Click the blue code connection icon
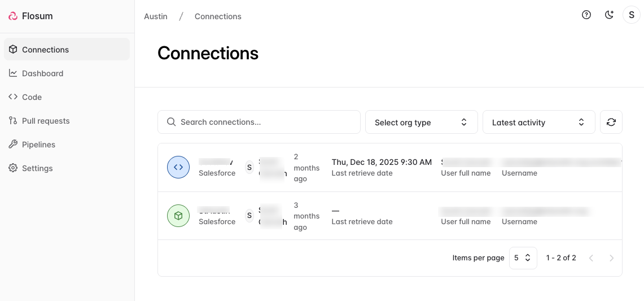The height and width of the screenshot is (301, 644). 178,167
